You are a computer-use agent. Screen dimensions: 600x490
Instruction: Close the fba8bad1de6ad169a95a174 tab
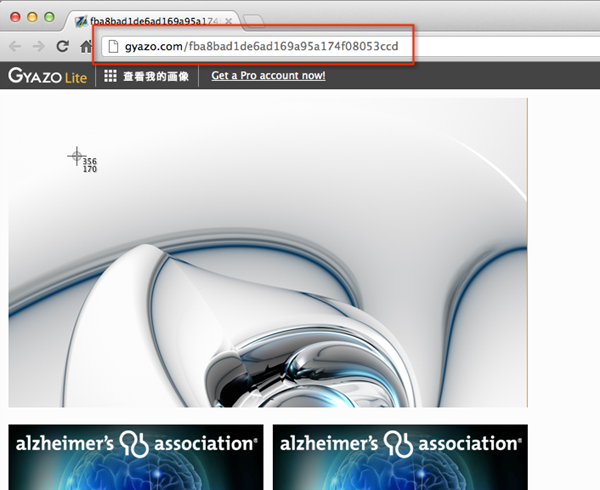tap(228, 21)
